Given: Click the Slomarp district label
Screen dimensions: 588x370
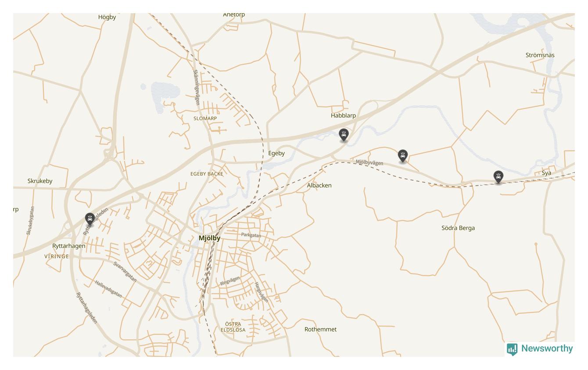Looking at the screenshot, I should (x=205, y=119).
